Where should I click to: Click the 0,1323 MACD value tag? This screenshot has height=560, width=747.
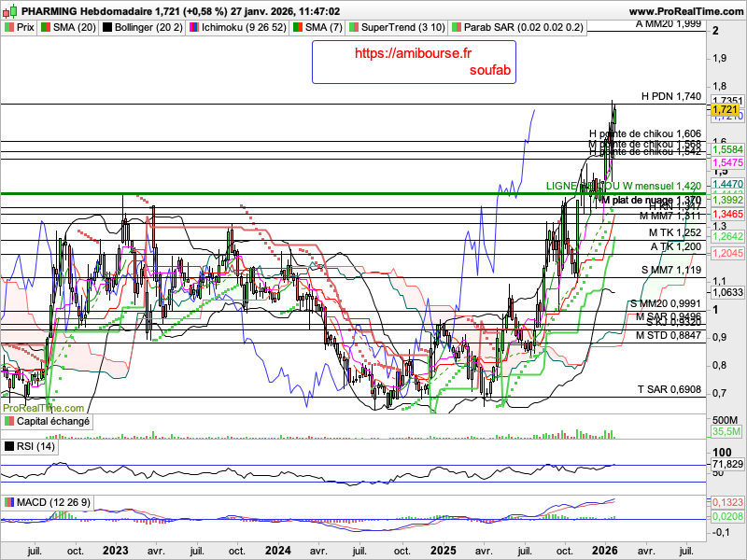(x=727, y=502)
